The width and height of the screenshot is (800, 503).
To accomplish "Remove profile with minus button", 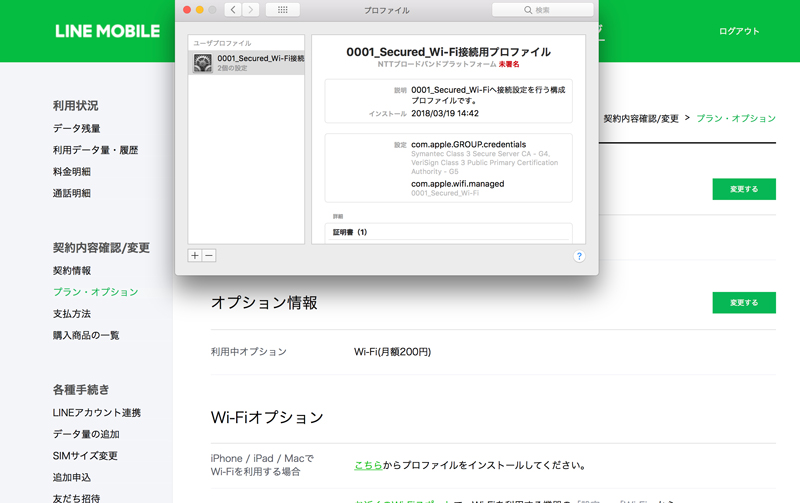I will point(209,256).
